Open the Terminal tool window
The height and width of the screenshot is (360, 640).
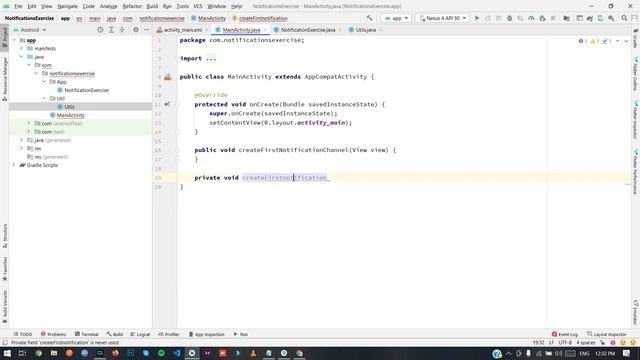point(87,334)
